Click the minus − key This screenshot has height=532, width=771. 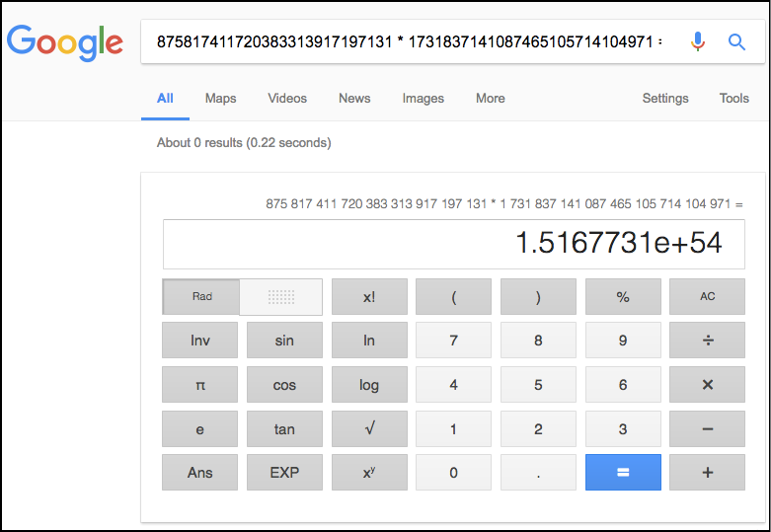pyautogui.click(x=707, y=428)
